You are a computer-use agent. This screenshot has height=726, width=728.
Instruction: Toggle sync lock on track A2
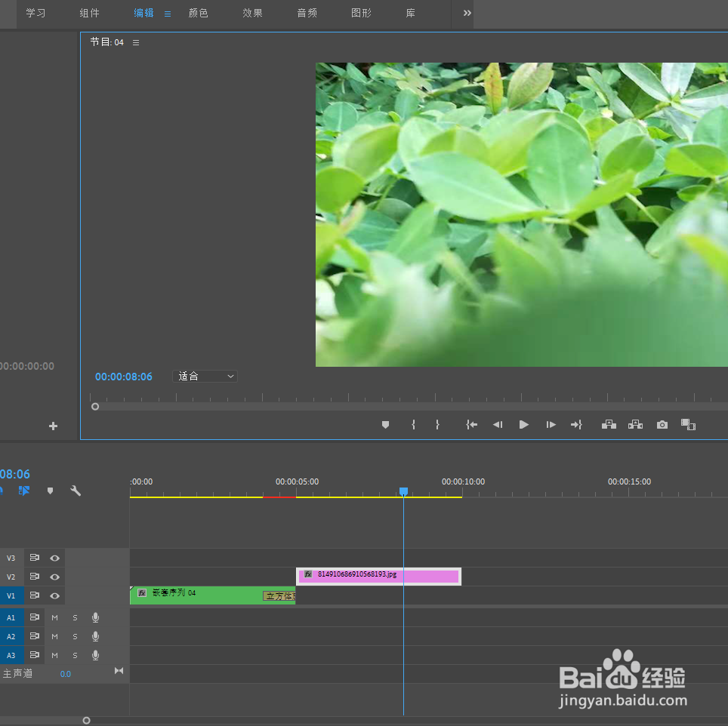click(x=34, y=635)
